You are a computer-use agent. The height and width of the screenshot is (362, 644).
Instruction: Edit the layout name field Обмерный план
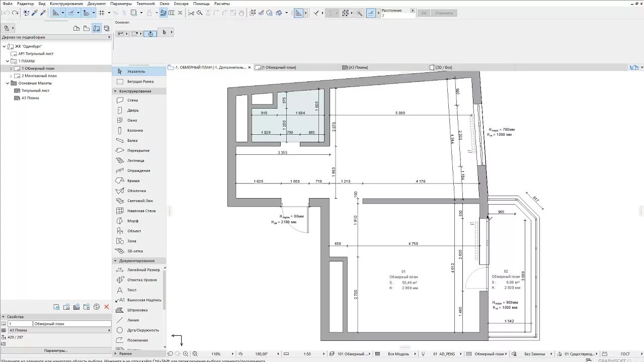72,324
